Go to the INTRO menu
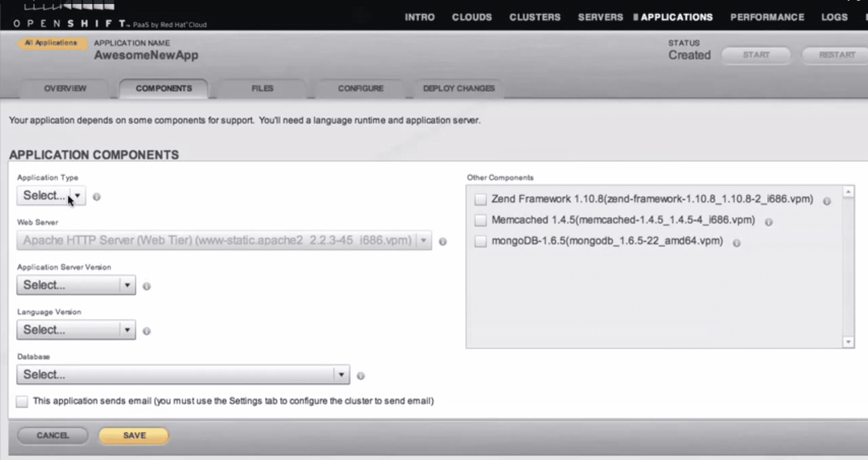 pos(420,17)
